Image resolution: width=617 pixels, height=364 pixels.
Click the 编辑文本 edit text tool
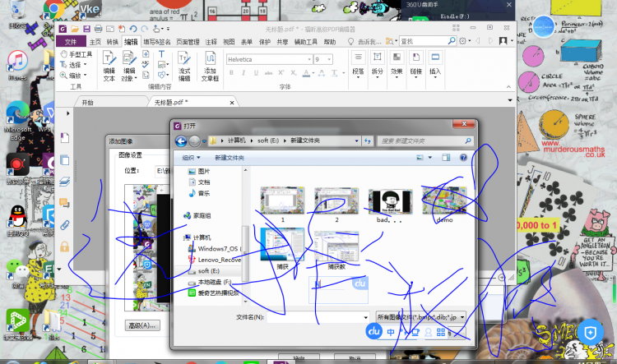(109, 66)
